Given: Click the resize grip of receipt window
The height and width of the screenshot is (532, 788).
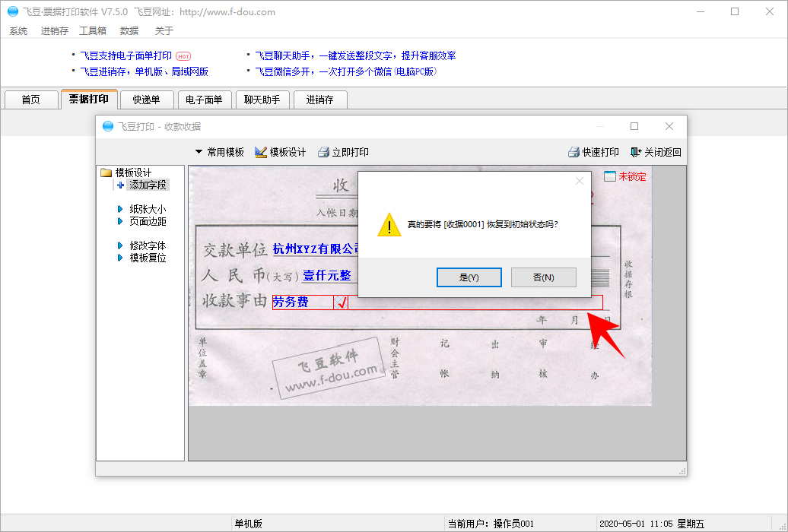Looking at the screenshot, I should pyautogui.click(x=682, y=471).
